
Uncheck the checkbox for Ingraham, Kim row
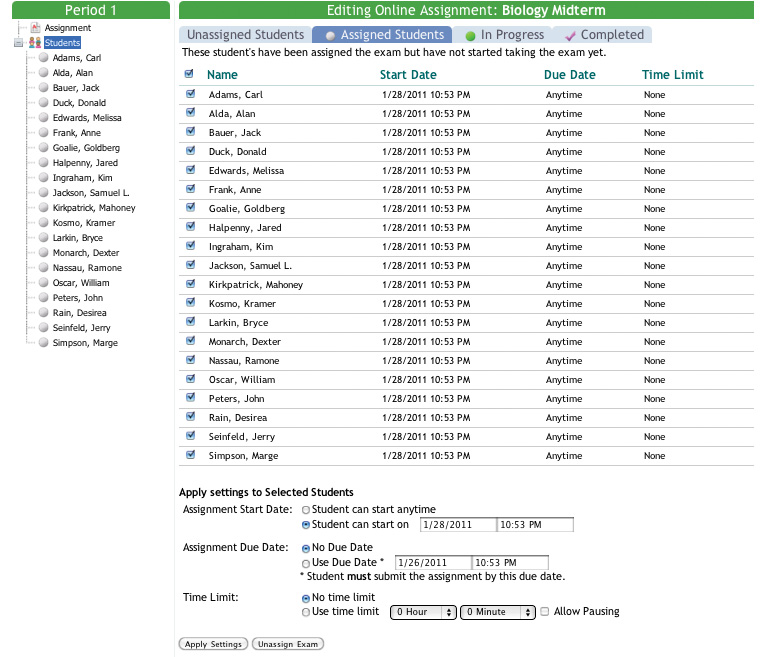tap(190, 245)
